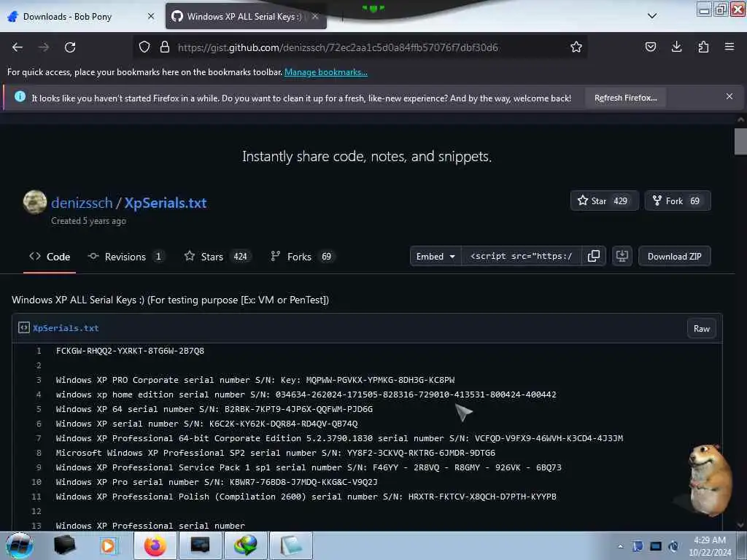Open denizssch user profile link
The width and height of the screenshot is (747, 560).
tap(82, 203)
